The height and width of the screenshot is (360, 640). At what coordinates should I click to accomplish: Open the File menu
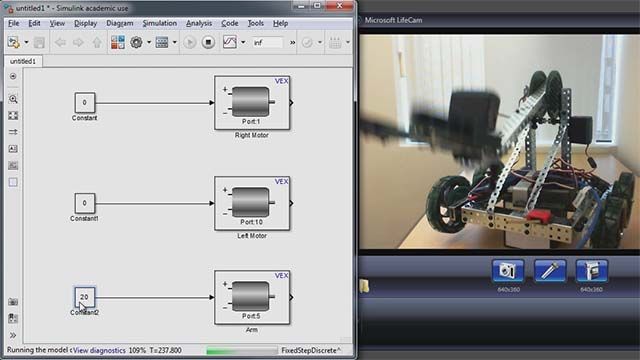pyautogui.click(x=13, y=24)
